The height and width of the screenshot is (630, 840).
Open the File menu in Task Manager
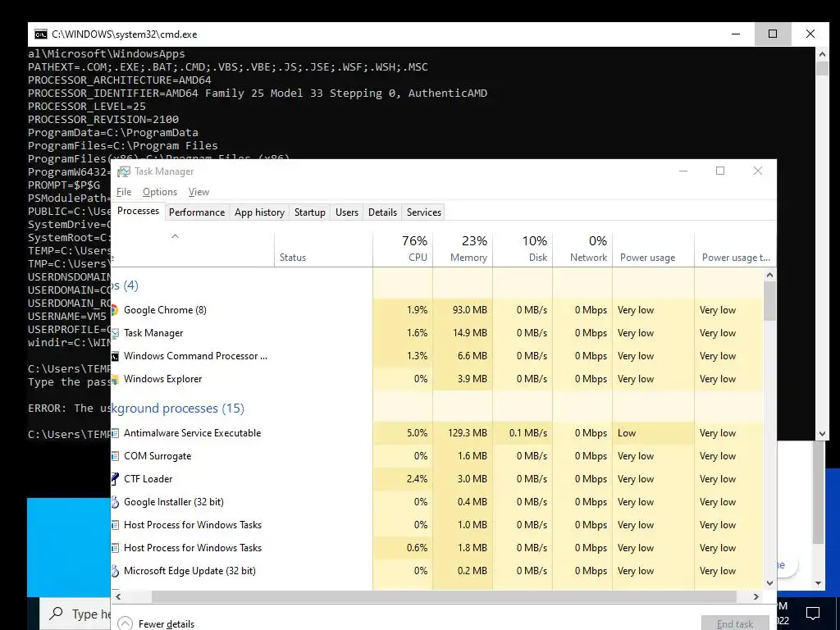(x=124, y=192)
